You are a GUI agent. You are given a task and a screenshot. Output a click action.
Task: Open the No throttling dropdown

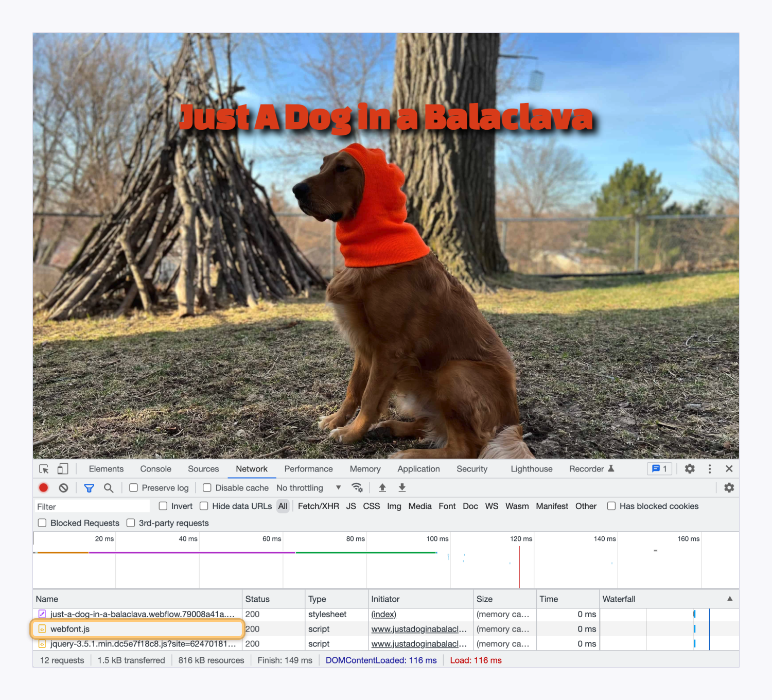(308, 488)
